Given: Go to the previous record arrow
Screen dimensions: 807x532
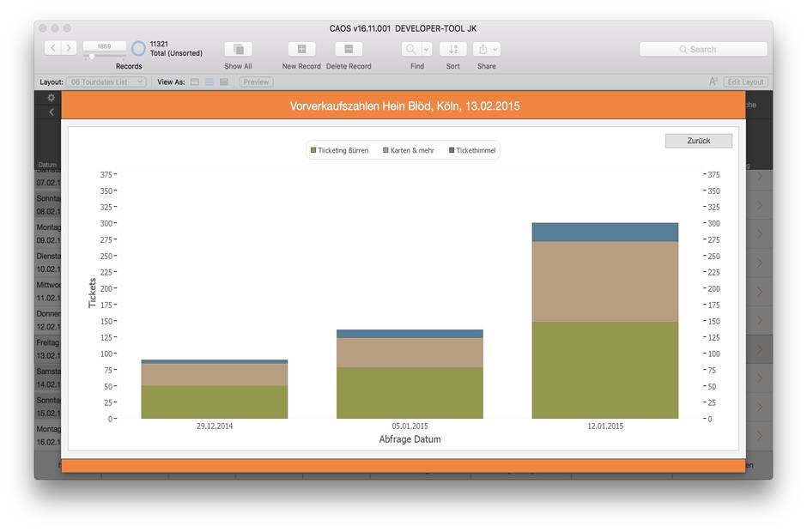Looking at the screenshot, I should 53,48.
